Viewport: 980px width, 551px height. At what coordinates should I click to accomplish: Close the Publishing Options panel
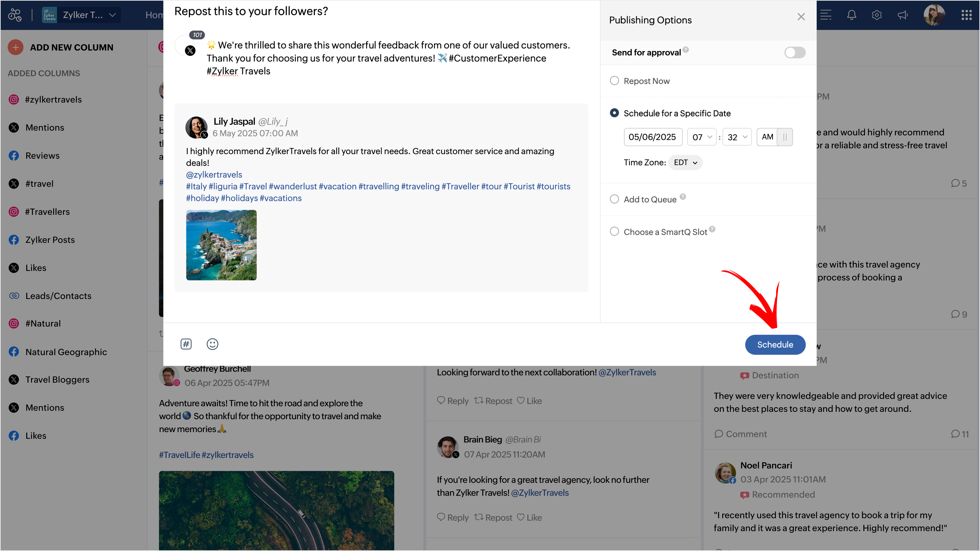tap(801, 17)
